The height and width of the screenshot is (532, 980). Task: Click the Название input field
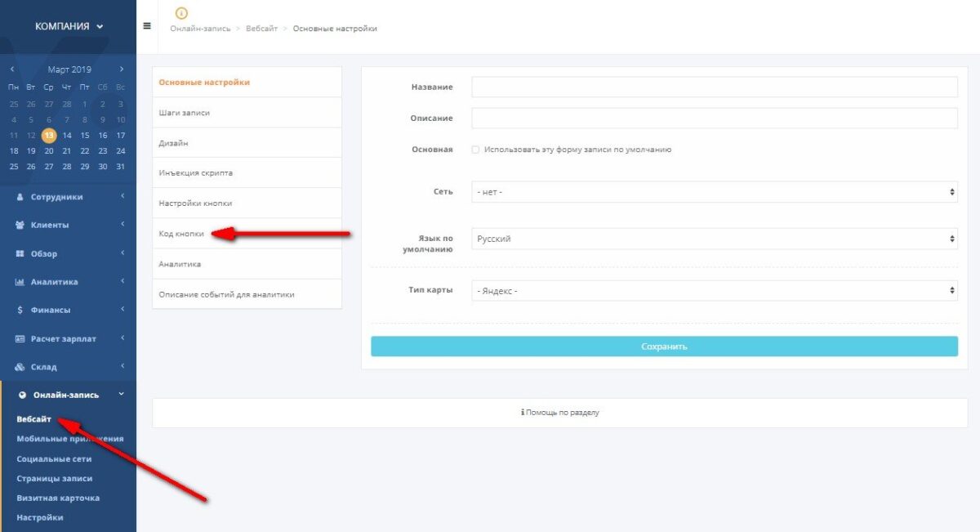[715, 87]
